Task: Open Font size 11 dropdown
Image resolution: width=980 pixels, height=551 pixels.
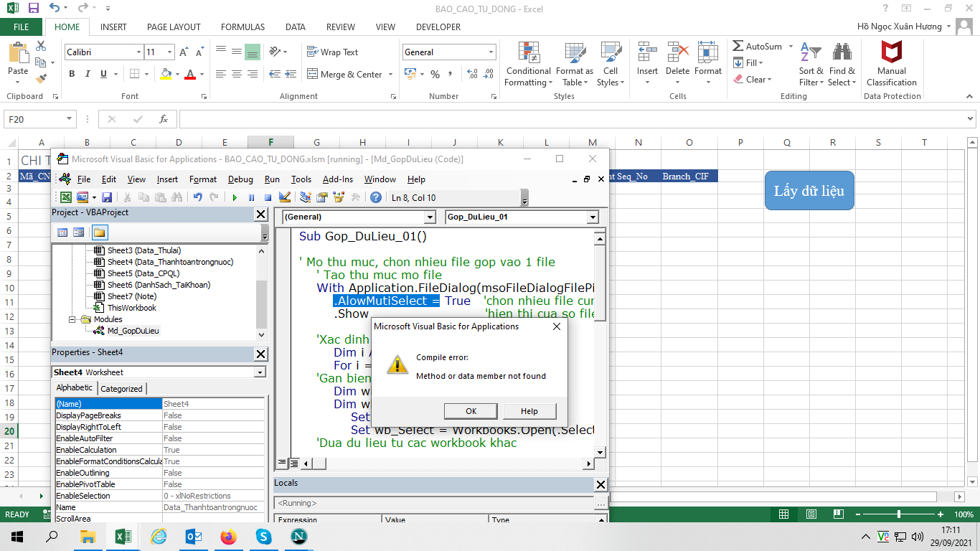Action: pyautogui.click(x=169, y=52)
